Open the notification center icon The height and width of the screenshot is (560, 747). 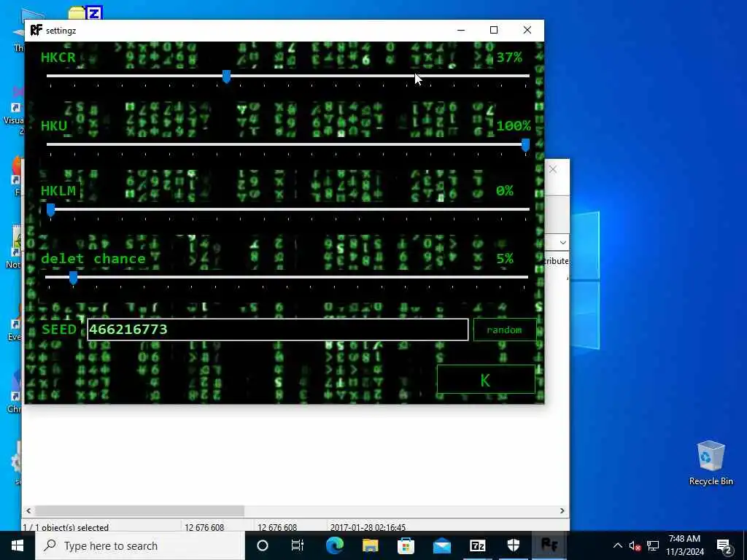point(724,545)
